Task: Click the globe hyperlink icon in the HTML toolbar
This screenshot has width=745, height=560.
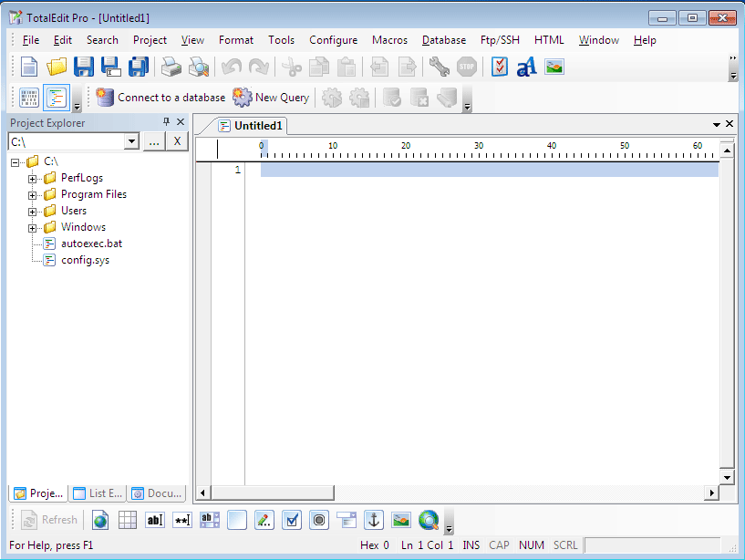Action: click(100, 520)
